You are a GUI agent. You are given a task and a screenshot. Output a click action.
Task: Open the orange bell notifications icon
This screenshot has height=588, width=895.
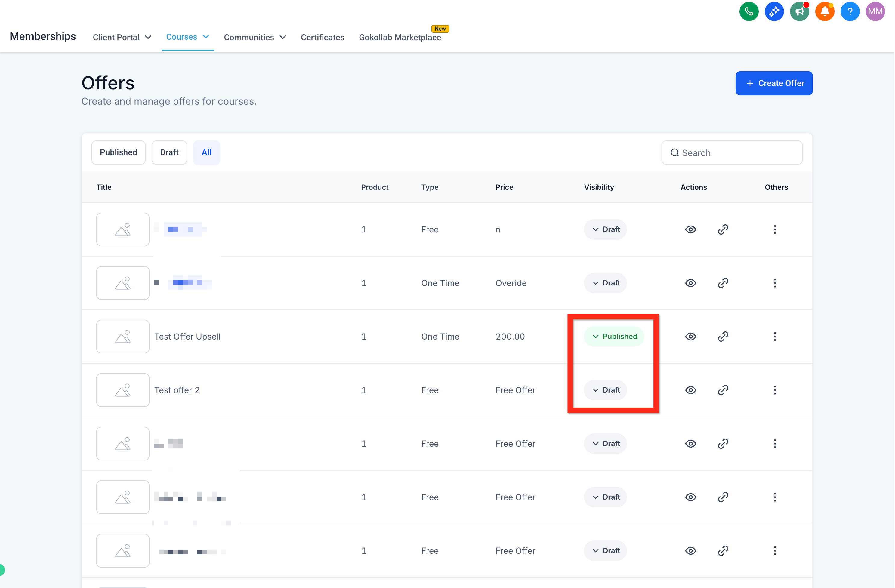point(824,12)
